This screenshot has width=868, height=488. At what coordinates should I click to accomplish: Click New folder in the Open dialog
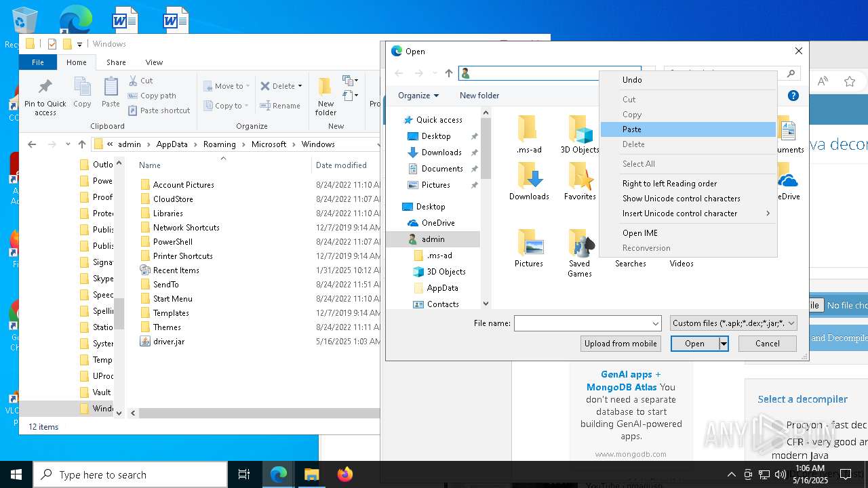click(x=479, y=96)
